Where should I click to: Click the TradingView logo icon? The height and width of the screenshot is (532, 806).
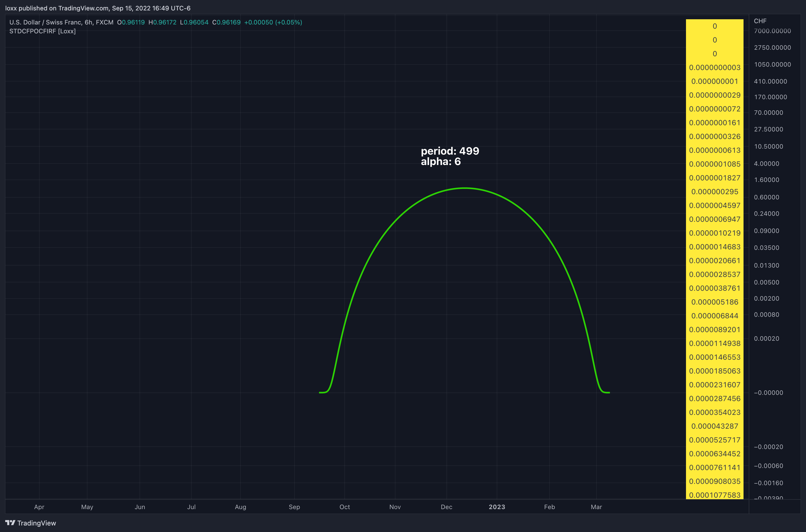click(10, 523)
